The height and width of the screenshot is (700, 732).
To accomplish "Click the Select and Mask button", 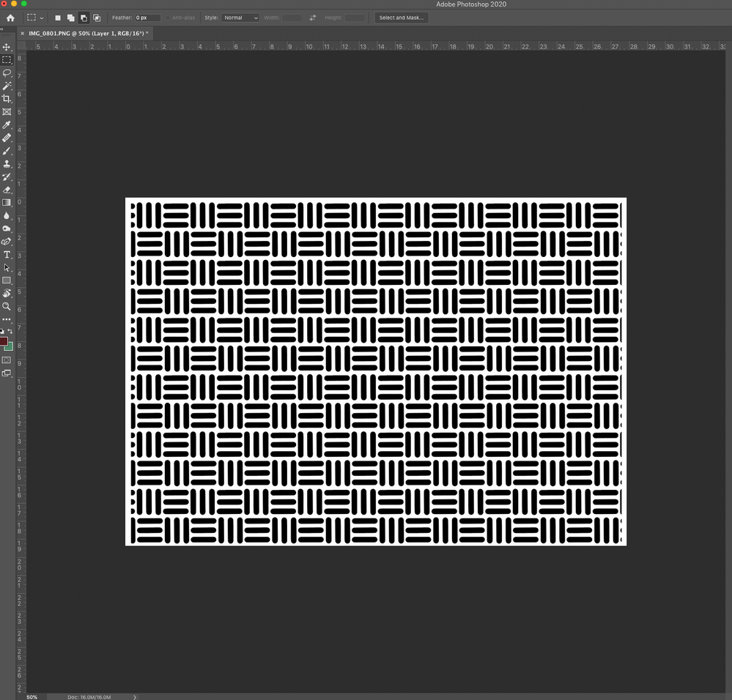I will point(401,18).
